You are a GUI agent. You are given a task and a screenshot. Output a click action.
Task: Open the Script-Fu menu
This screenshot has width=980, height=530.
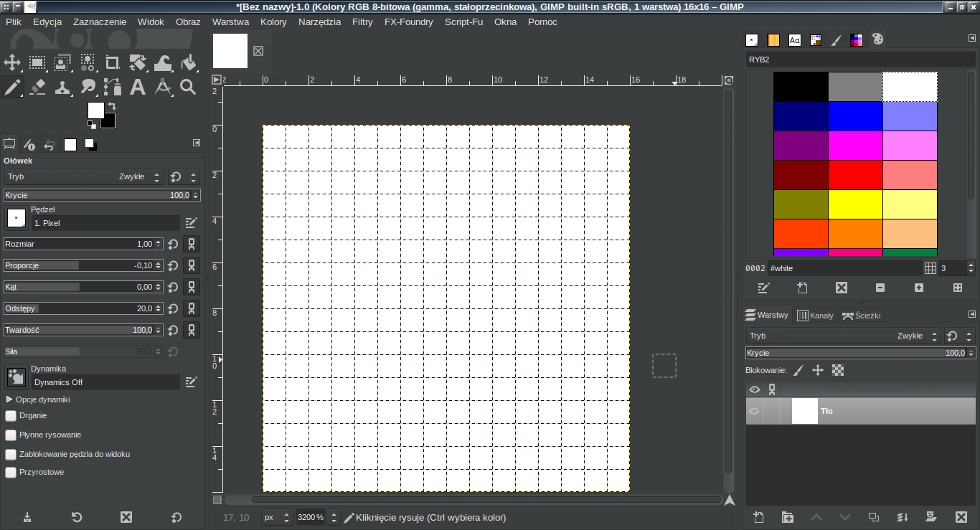(x=463, y=22)
